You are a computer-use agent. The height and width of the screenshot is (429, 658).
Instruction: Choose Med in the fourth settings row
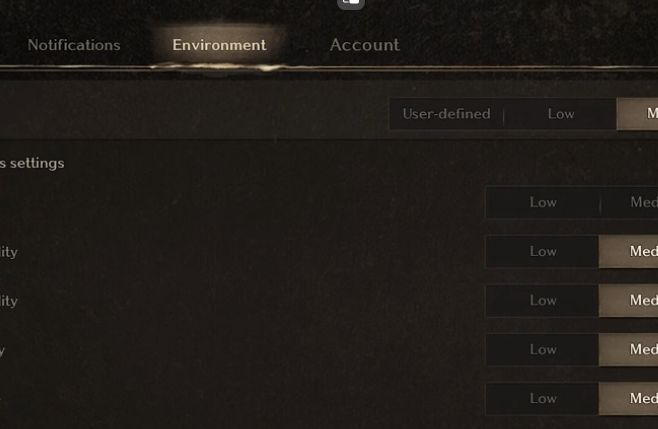point(629,350)
